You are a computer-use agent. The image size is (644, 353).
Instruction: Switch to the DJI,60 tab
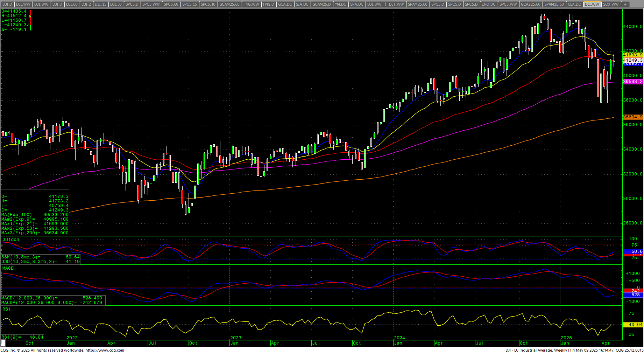pos(72,4)
